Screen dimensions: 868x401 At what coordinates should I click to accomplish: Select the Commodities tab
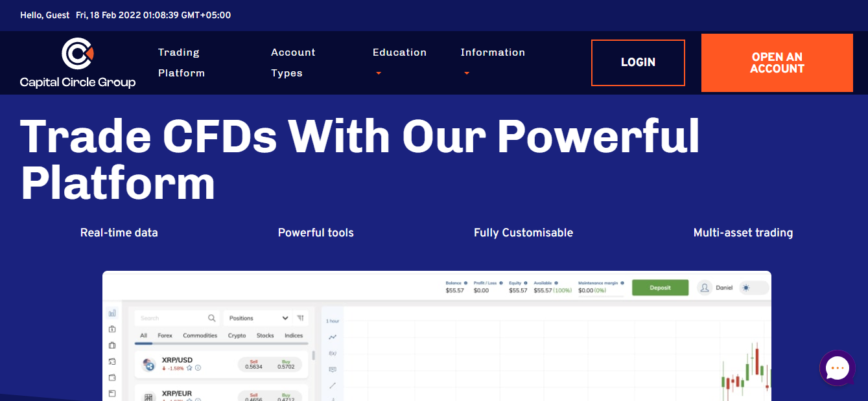(x=200, y=336)
